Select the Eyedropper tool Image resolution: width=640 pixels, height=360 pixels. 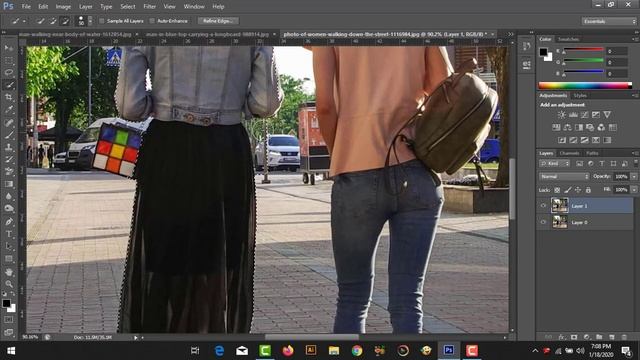pyautogui.click(x=9, y=109)
